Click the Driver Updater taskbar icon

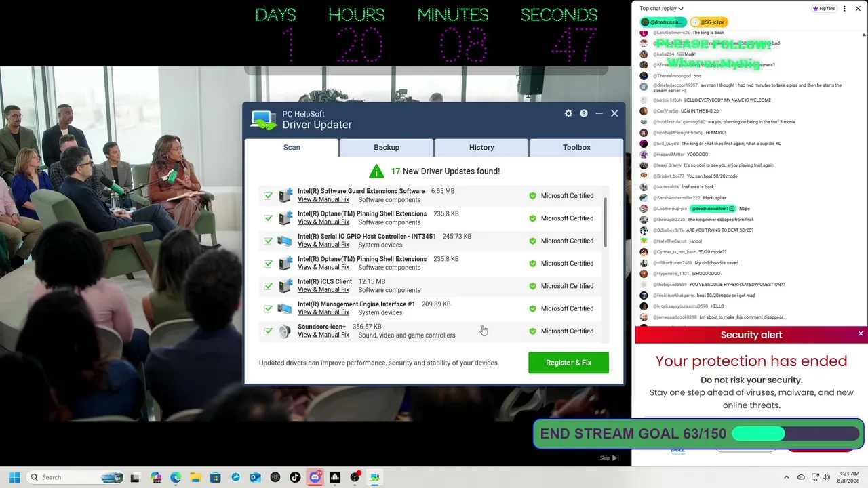tap(374, 477)
